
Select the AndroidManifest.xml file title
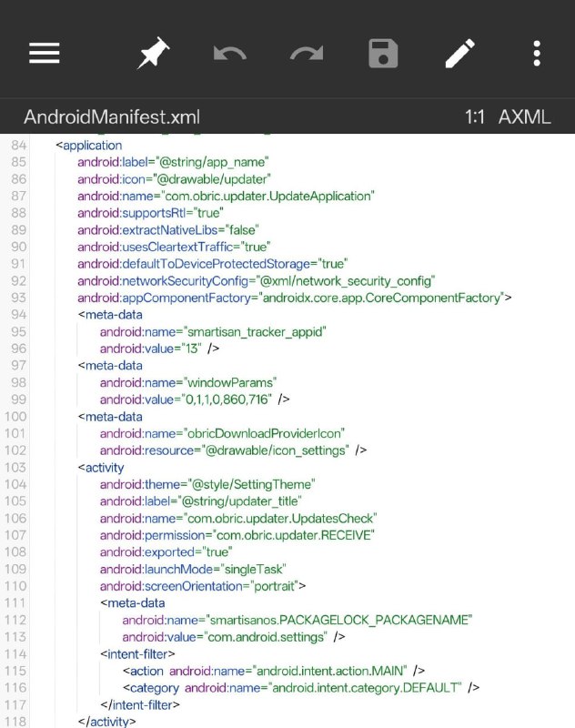coord(112,116)
